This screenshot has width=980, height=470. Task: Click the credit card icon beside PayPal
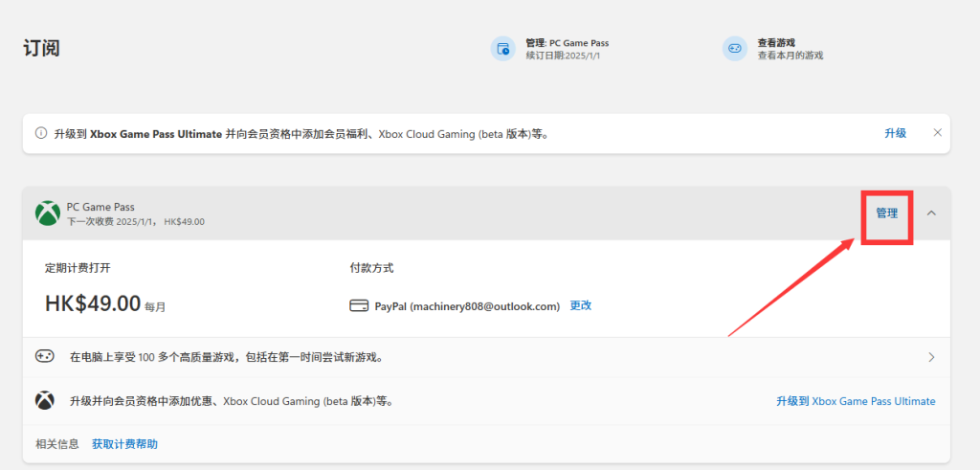tap(359, 306)
